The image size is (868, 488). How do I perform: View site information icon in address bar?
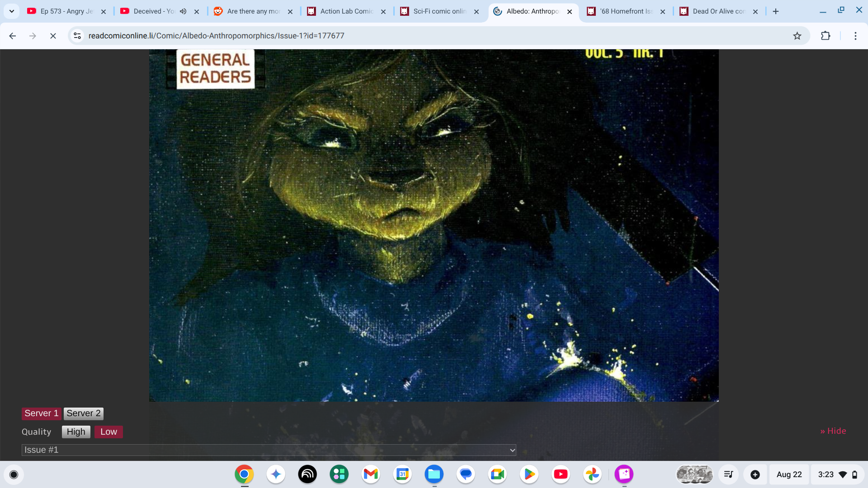click(77, 36)
